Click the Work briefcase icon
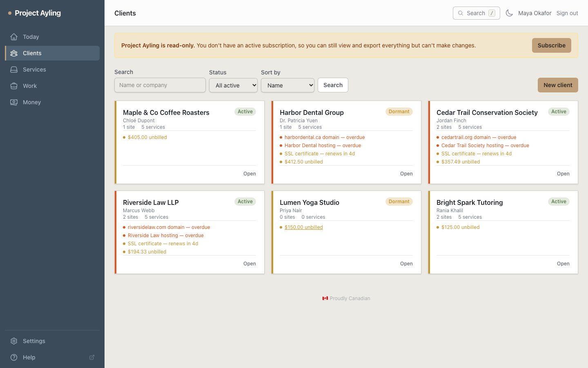 tap(14, 86)
